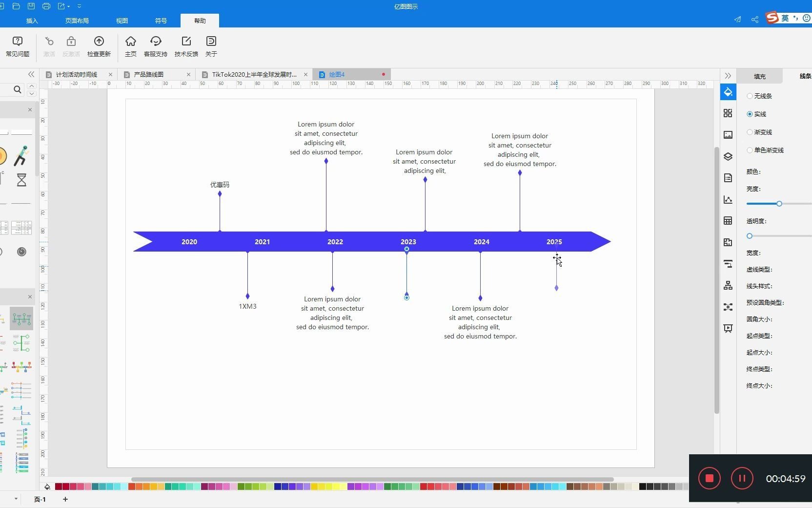Select the 页-1 page tab
This screenshot has width=812, height=508.
40,499
